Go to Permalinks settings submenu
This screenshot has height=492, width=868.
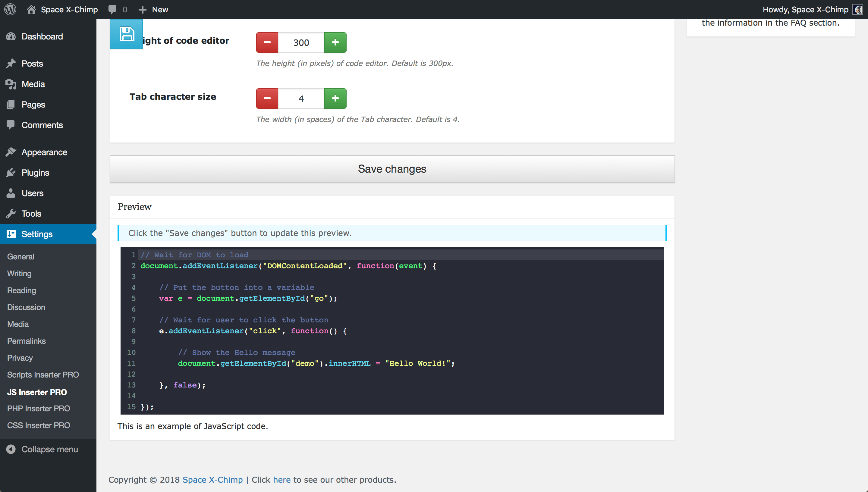(x=26, y=341)
